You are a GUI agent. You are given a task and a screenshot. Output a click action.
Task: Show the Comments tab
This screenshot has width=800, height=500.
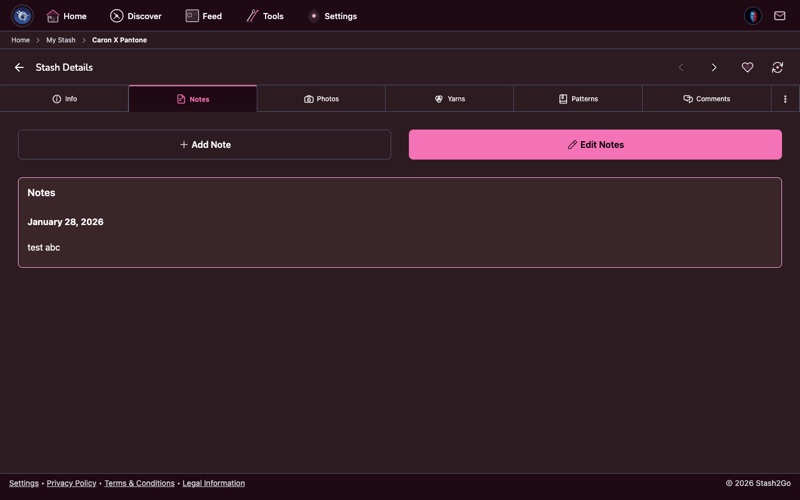706,99
